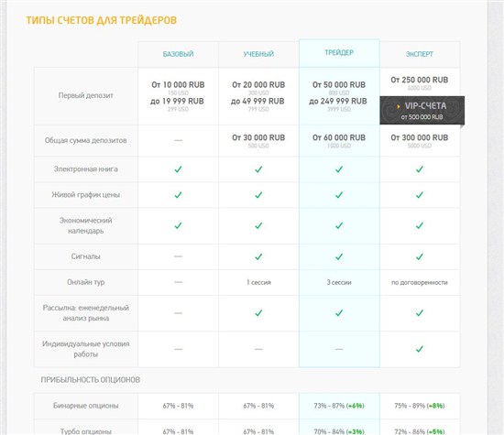The width and height of the screenshot is (504, 435).
Task: Choose the ЭКСПЕРТ account header
Action: pos(420,54)
